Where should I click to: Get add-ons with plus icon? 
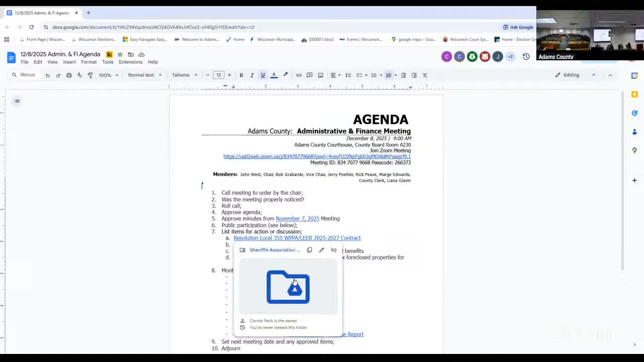(634, 180)
